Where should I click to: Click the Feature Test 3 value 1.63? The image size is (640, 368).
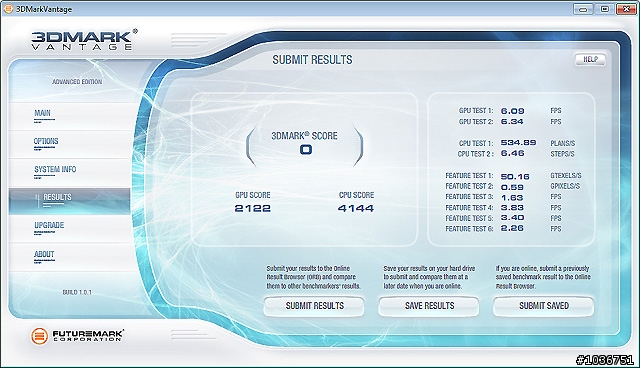[x=512, y=197]
